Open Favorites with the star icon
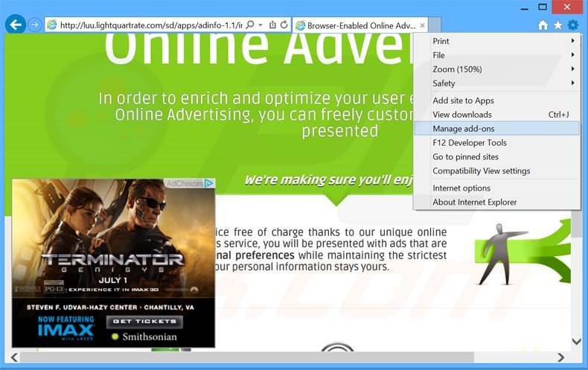Image resolution: width=588 pixels, height=370 pixels. [x=558, y=25]
